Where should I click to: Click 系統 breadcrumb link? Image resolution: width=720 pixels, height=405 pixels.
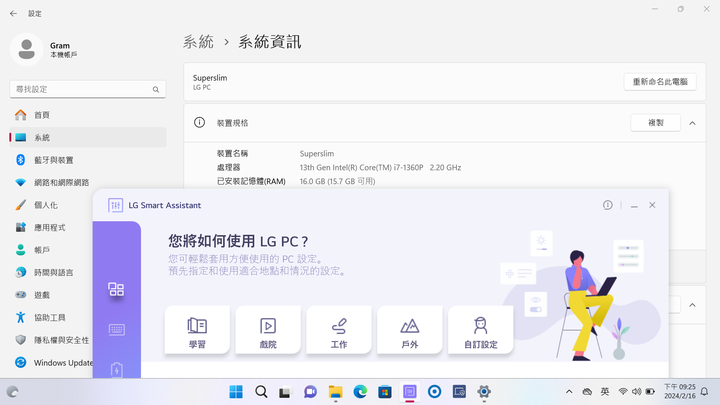coord(198,42)
